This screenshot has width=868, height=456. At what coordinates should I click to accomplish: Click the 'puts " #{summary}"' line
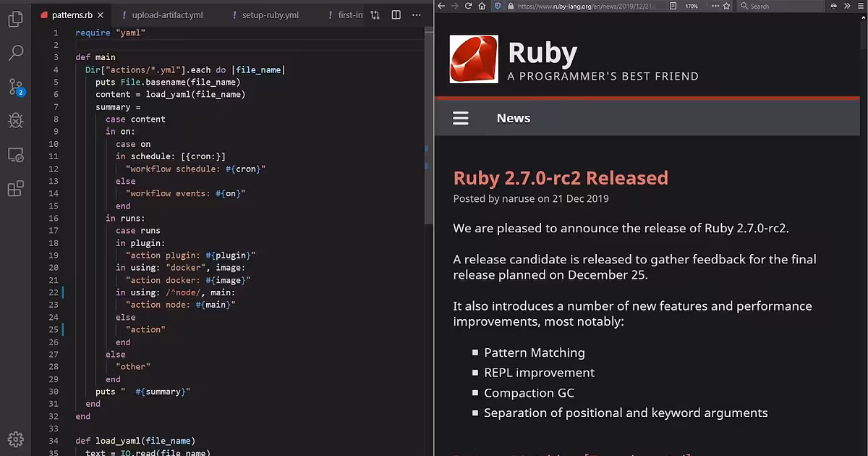tap(143, 392)
